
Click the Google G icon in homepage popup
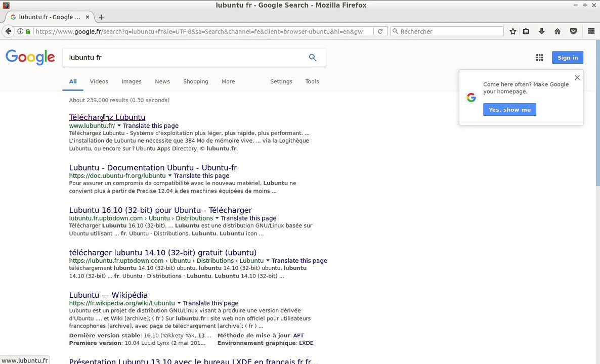(471, 98)
